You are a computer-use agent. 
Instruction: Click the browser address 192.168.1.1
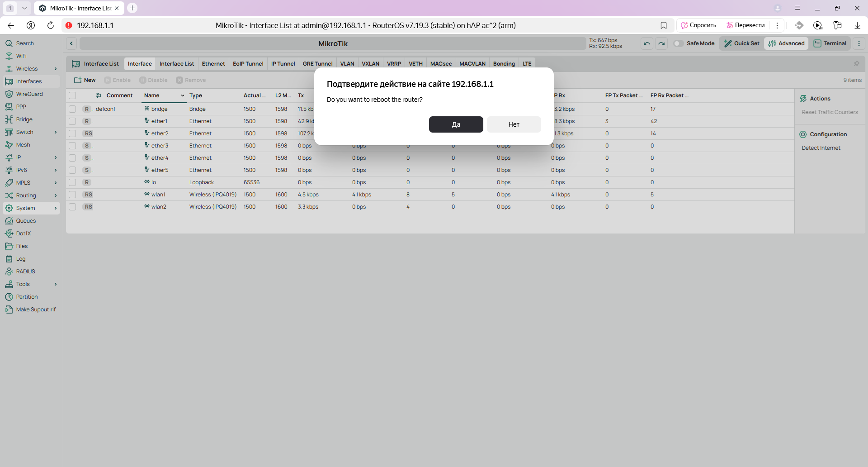point(95,25)
